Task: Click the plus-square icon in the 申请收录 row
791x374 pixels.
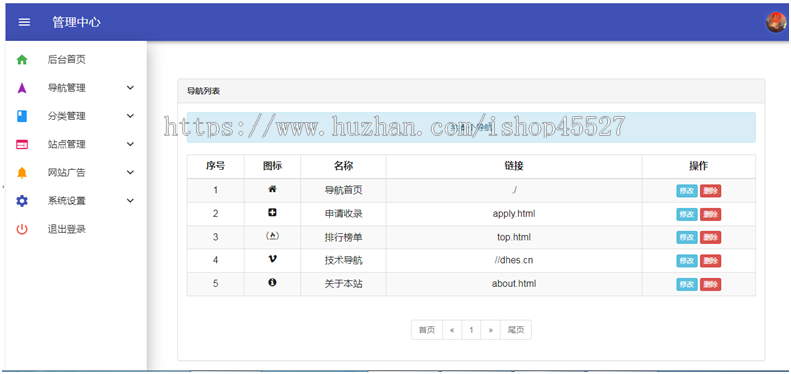Action: pos(272,213)
